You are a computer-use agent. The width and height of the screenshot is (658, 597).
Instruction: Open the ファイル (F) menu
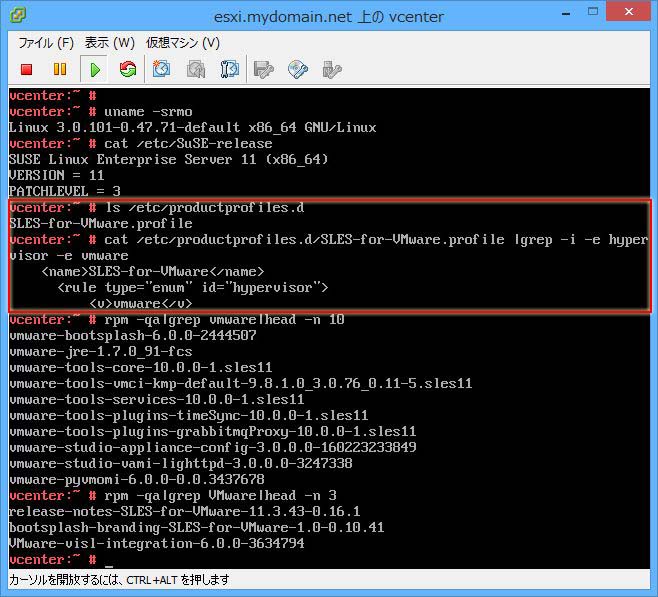click(46, 43)
